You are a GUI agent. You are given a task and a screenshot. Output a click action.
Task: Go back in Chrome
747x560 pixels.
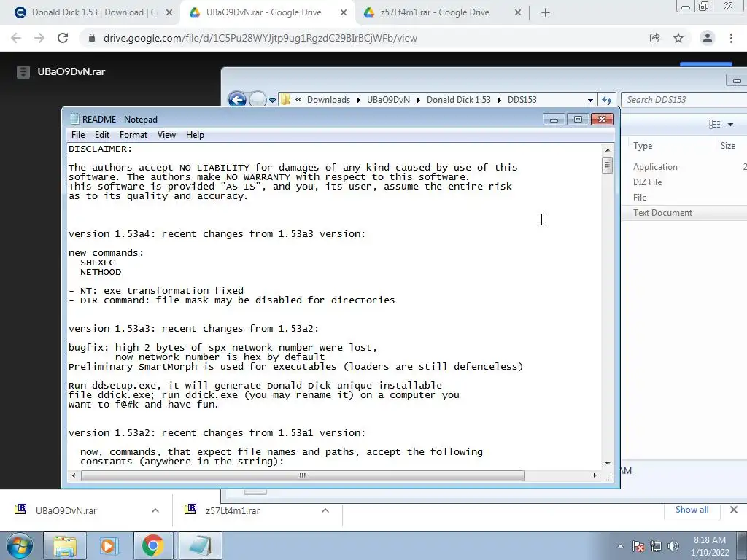tap(16, 38)
